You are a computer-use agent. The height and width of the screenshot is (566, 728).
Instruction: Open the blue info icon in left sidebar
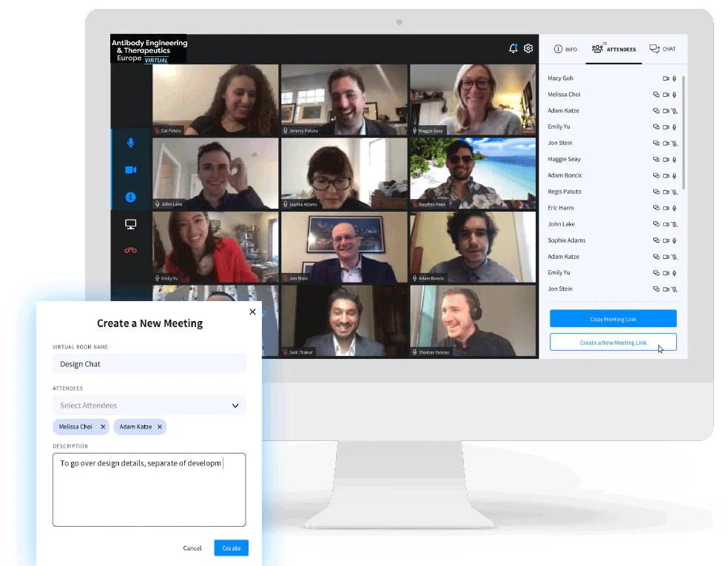131,198
